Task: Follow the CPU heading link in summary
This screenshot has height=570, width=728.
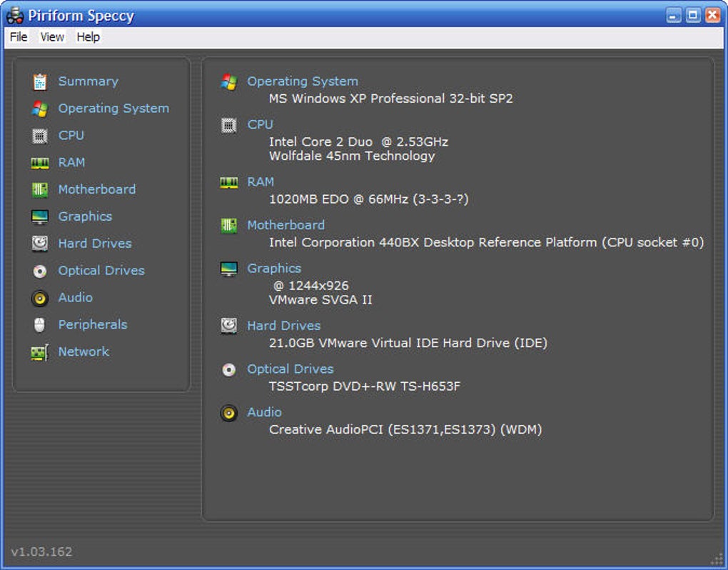Action: tap(260, 124)
